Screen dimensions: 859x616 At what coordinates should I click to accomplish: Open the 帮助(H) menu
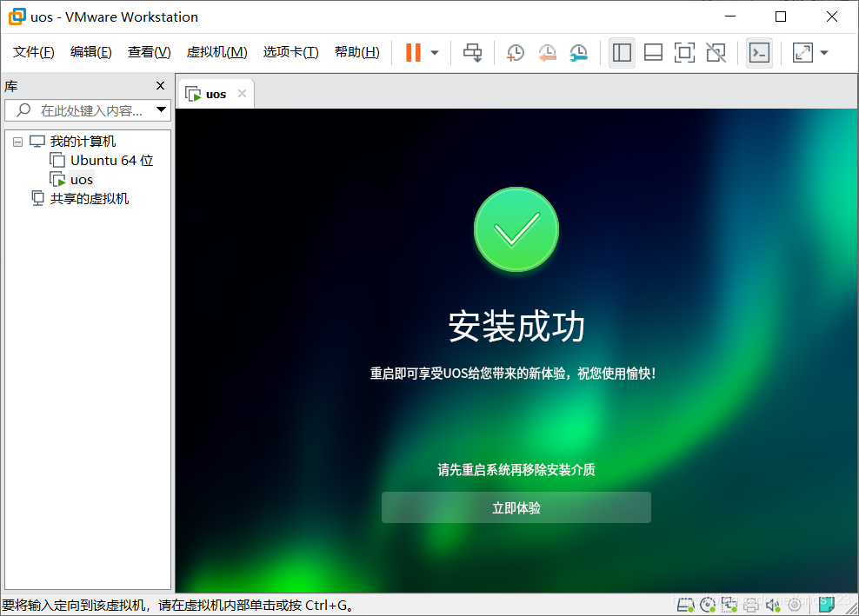356,52
